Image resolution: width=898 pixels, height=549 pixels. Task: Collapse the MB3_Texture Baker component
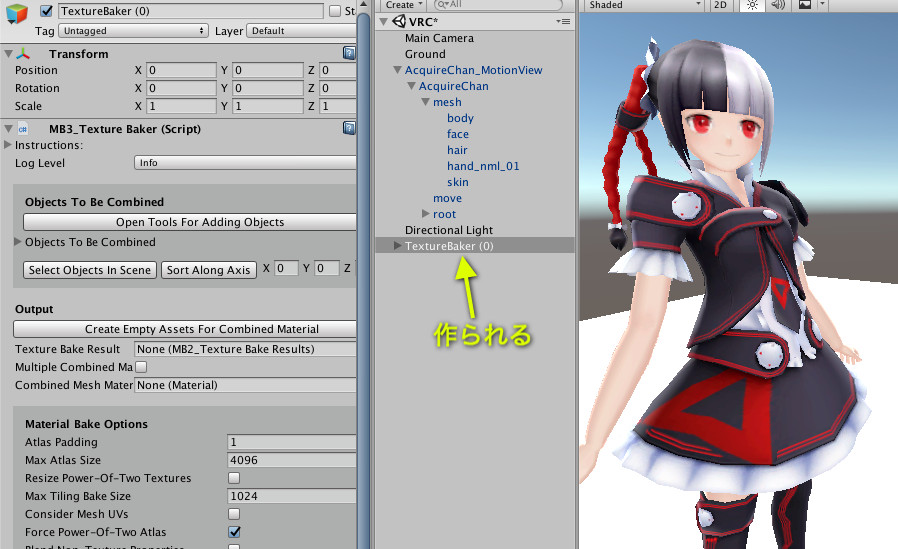click(9, 129)
